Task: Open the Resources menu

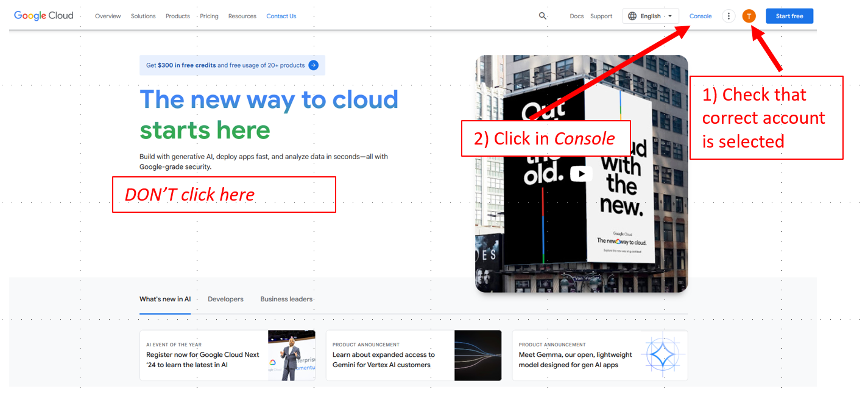Action: pos(242,16)
